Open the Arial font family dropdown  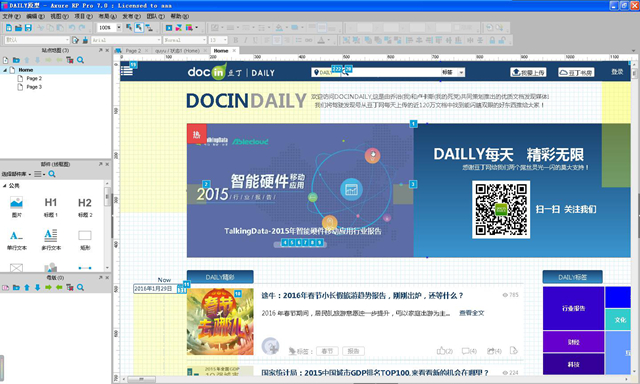pos(159,40)
